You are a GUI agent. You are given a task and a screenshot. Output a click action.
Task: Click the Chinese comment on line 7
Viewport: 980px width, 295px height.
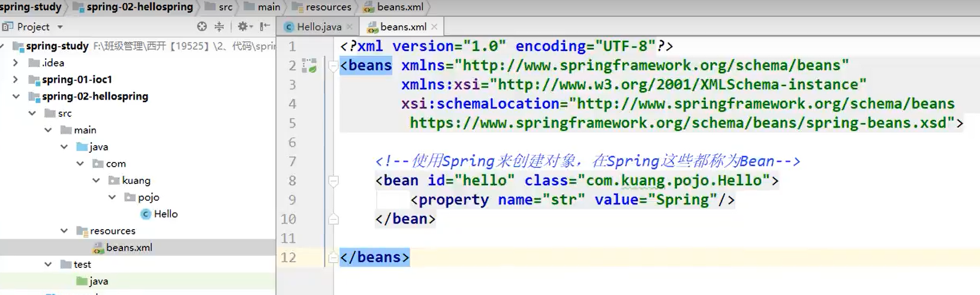[587, 161]
